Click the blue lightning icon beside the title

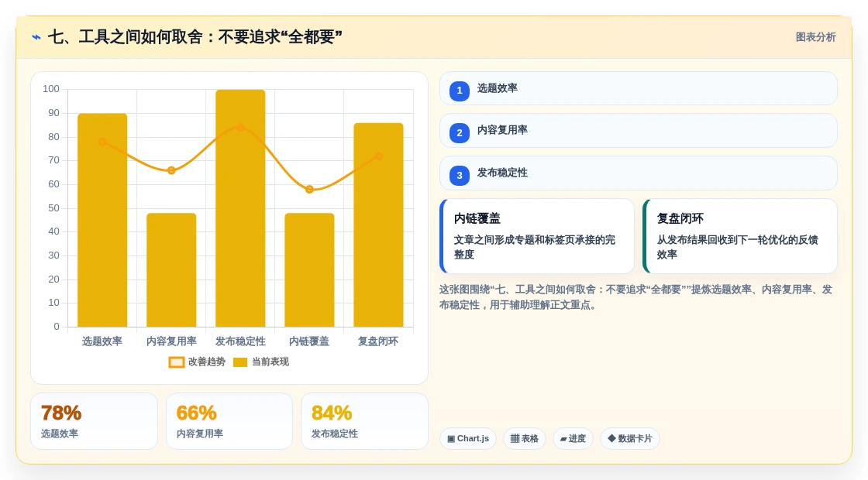[x=36, y=37]
